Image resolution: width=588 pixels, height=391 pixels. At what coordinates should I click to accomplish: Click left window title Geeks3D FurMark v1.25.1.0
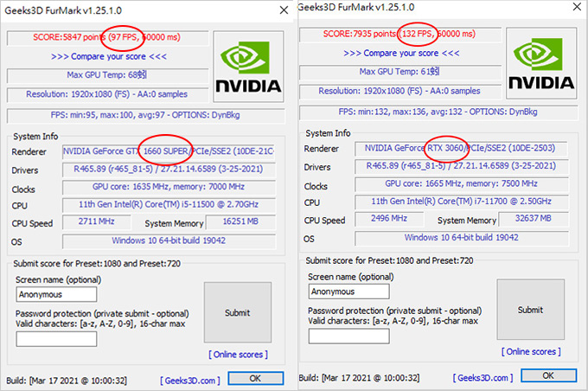(x=63, y=10)
